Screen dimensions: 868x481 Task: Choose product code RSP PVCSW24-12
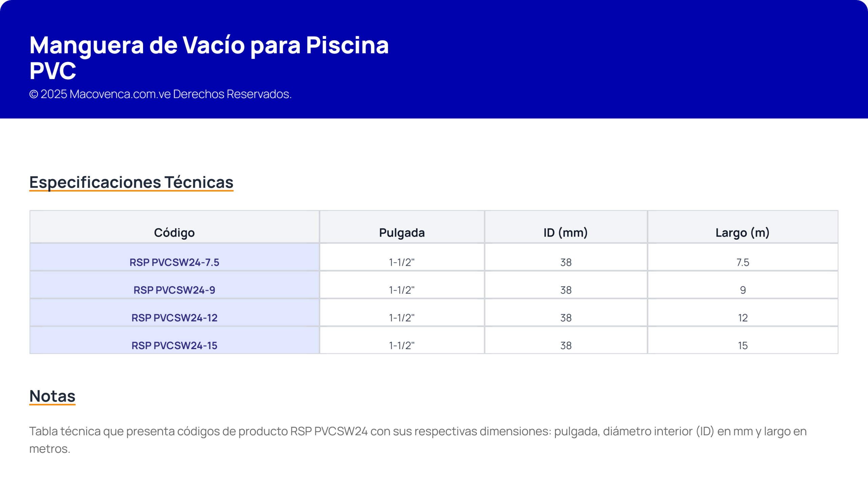pyautogui.click(x=174, y=318)
